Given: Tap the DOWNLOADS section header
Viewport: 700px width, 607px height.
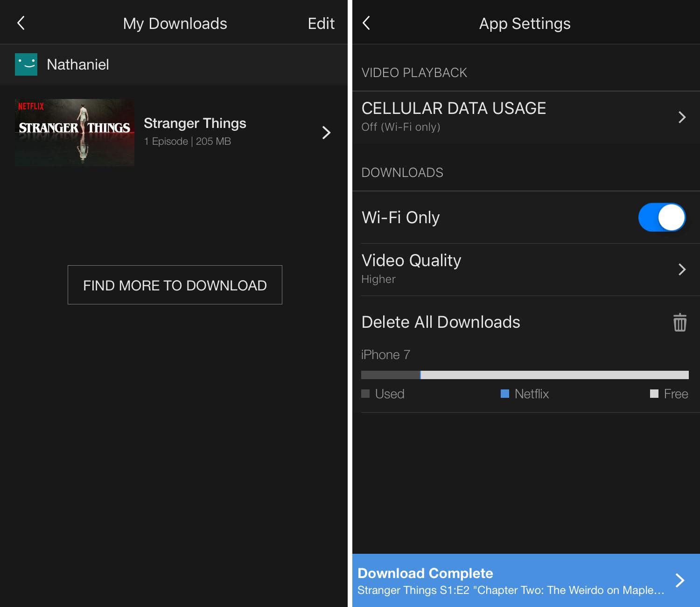Looking at the screenshot, I should pyautogui.click(x=402, y=173).
